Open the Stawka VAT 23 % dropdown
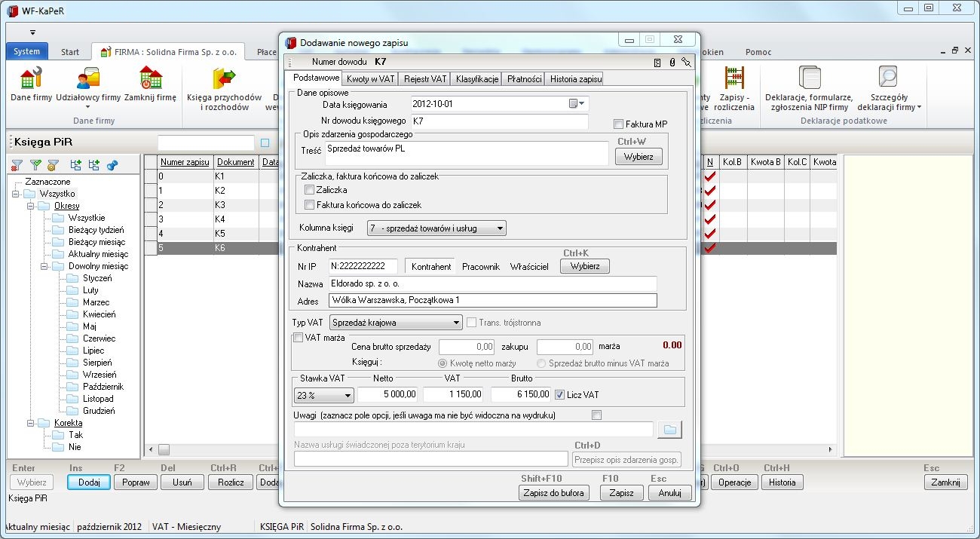Image resolution: width=980 pixels, height=539 pixels. click(323, 394)
